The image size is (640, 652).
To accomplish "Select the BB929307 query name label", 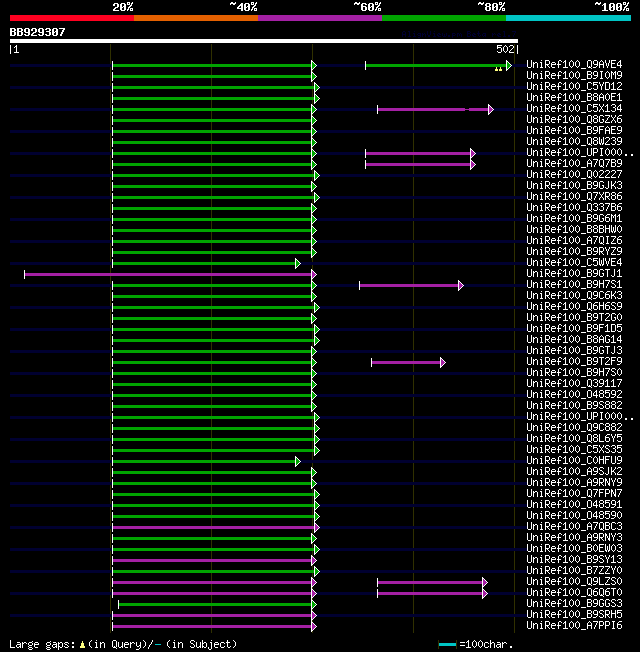I will pos(37,32).
